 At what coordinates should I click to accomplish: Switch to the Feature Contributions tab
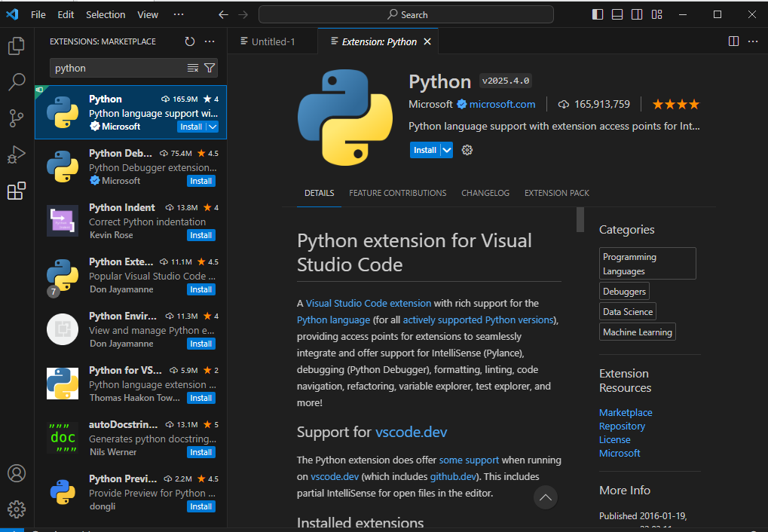click(x=398, y=193)
